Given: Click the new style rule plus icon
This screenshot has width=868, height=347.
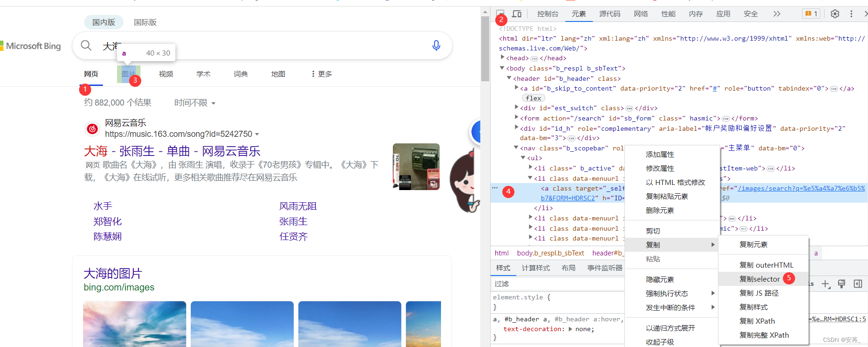Looking at the screenshot, I should (826, 284).
